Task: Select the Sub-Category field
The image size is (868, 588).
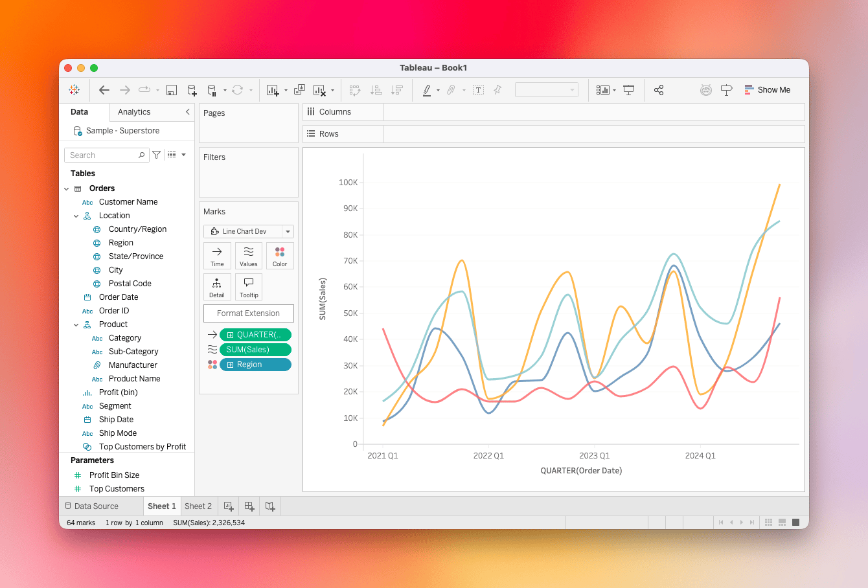Action: (x=133, y=352)
